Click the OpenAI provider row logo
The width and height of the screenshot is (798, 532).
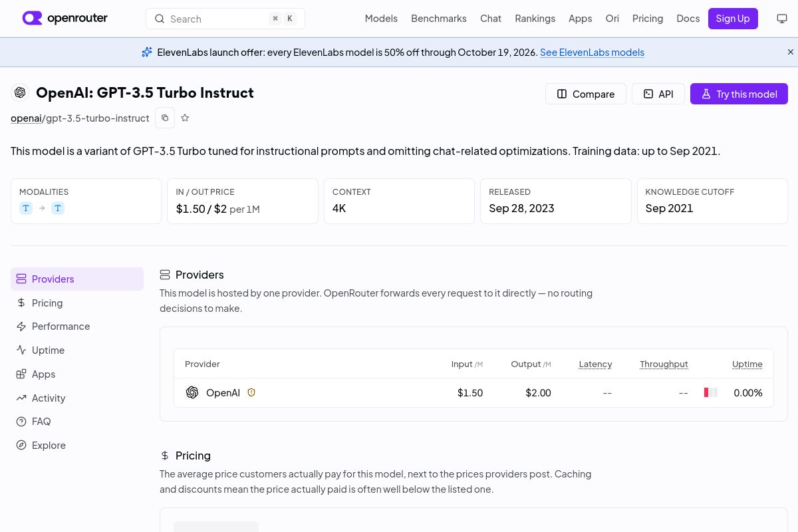coord(192,392)
